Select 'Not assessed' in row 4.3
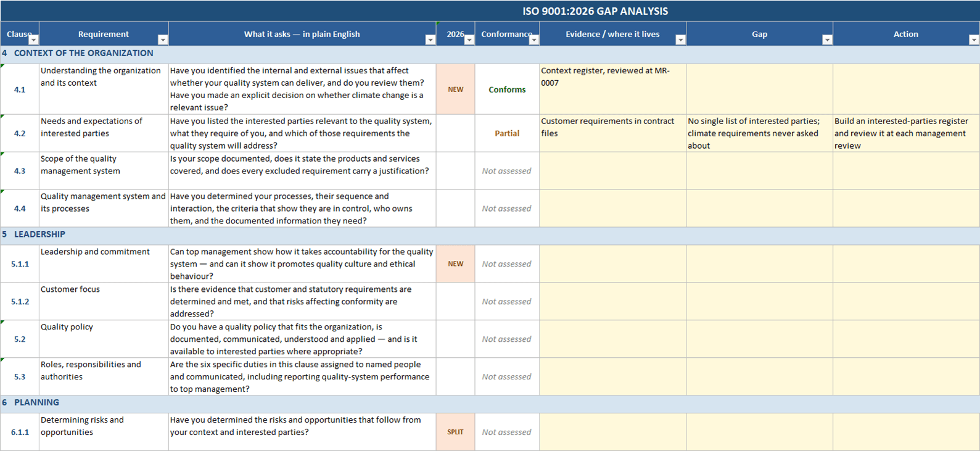The width and height of the screenshot is (980, 451). click(x=507, y=171)
